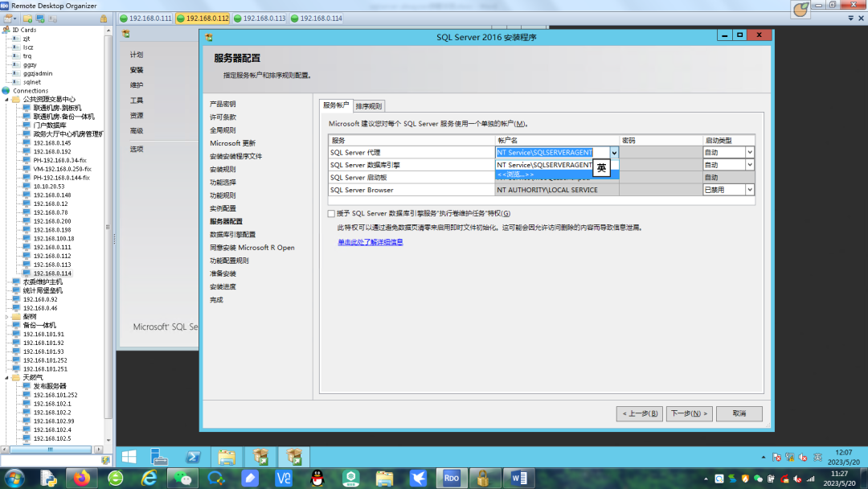Switch to the 192.168.0.114 session tab
The image size is (868, 489).
tap(316, 18)
